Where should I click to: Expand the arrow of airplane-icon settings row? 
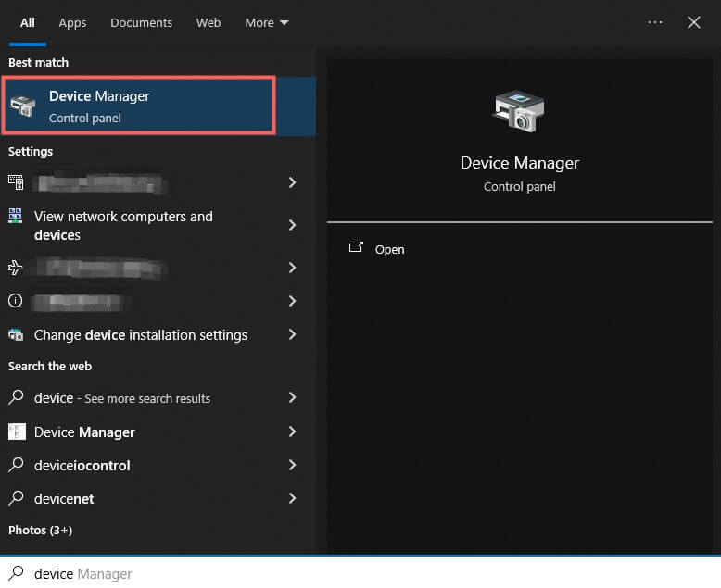(292, 268)
